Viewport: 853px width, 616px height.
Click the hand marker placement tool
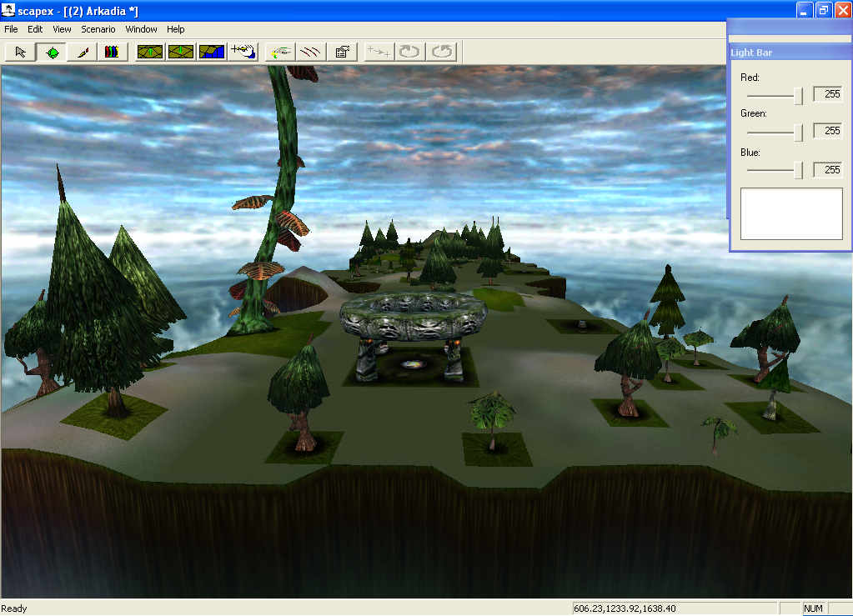243,53
